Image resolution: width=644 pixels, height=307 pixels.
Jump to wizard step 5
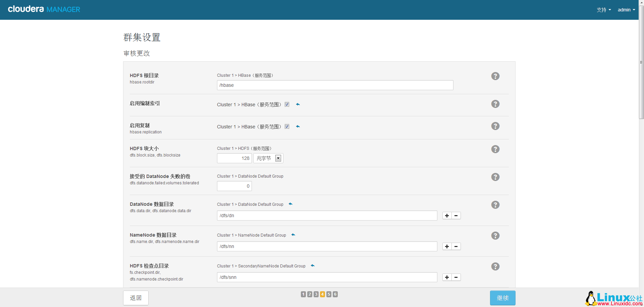329,294
